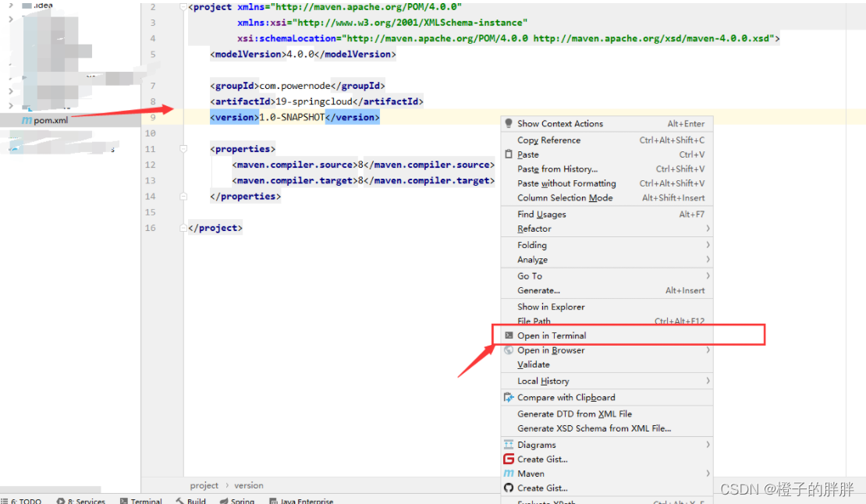Viewport: 866px width, 504px height.
Task: Open the Terminal tool window tab
Action: click(x=140, y=501)
